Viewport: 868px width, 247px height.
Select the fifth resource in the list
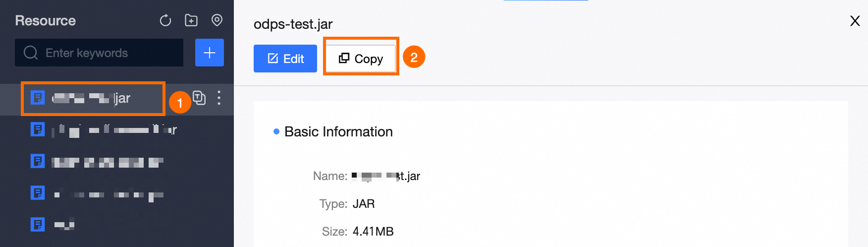pyautogui.click(x=64, y=225)
